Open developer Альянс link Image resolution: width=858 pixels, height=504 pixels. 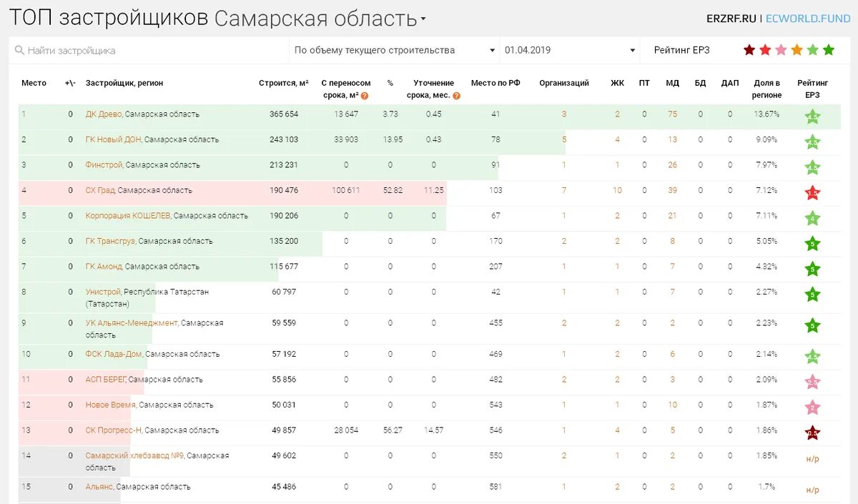(99, 487)
